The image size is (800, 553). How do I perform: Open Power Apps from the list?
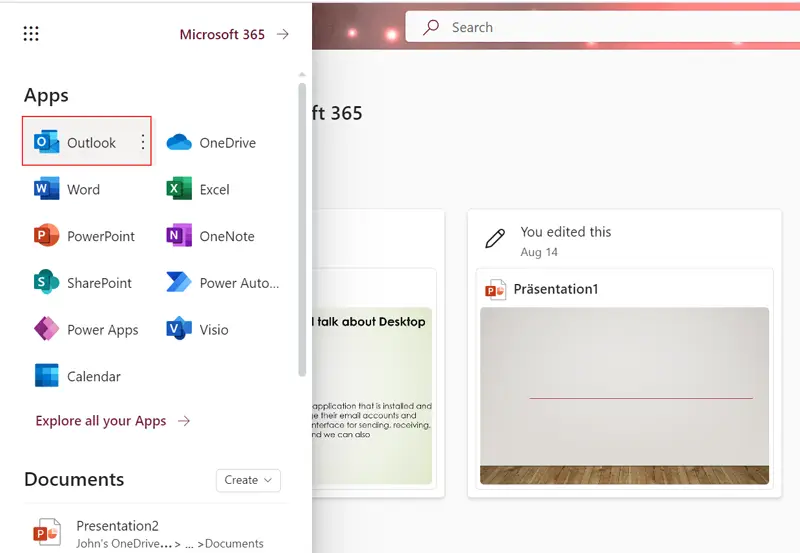[x=87, y=330]
